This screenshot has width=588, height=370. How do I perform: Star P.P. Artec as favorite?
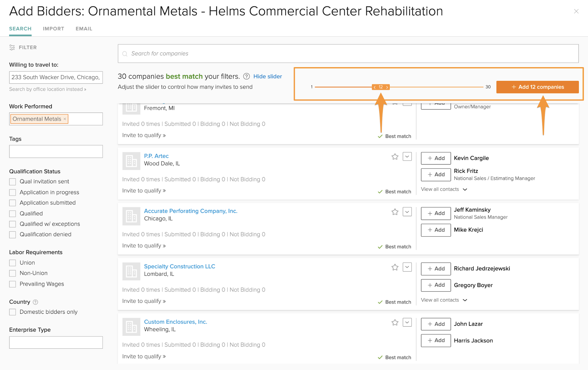pyautogui.click(x=395, y=157)
